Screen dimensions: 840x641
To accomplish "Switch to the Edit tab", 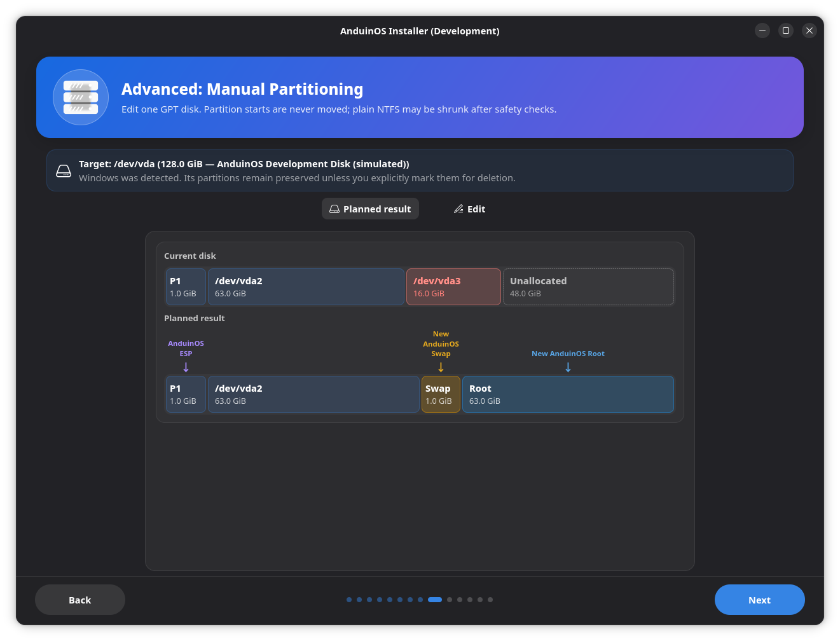I will (469, 209).
